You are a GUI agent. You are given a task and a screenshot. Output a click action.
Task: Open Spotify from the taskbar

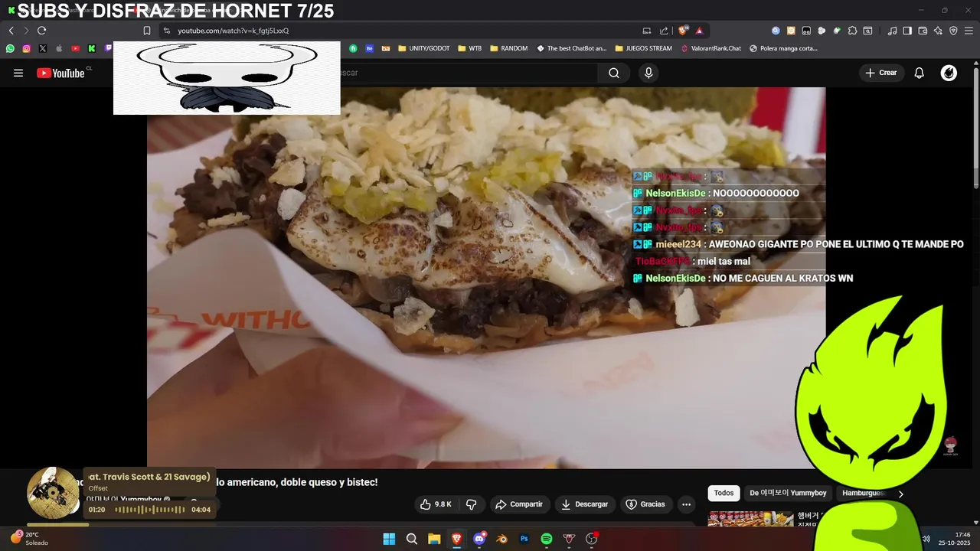(x=547, y=539)
